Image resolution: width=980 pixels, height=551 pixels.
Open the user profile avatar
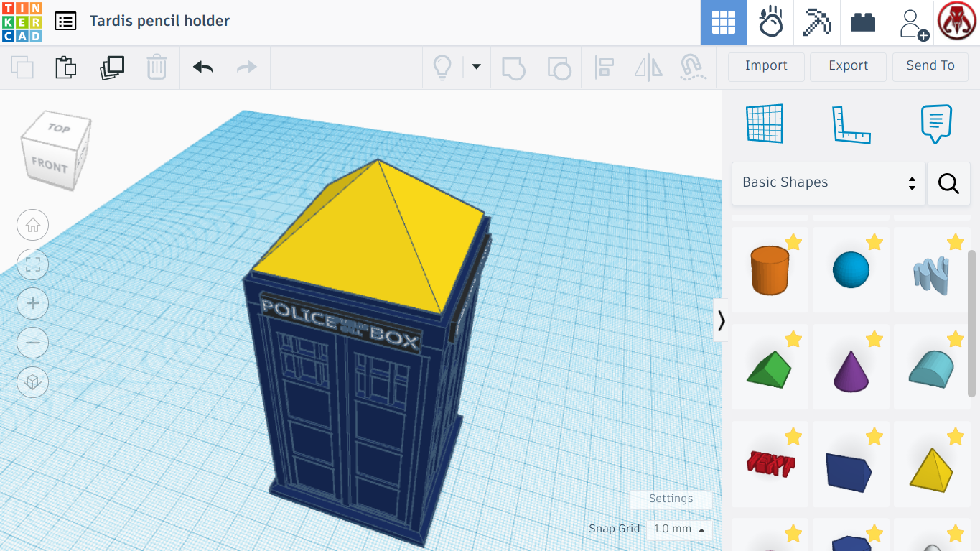[958, 22]
